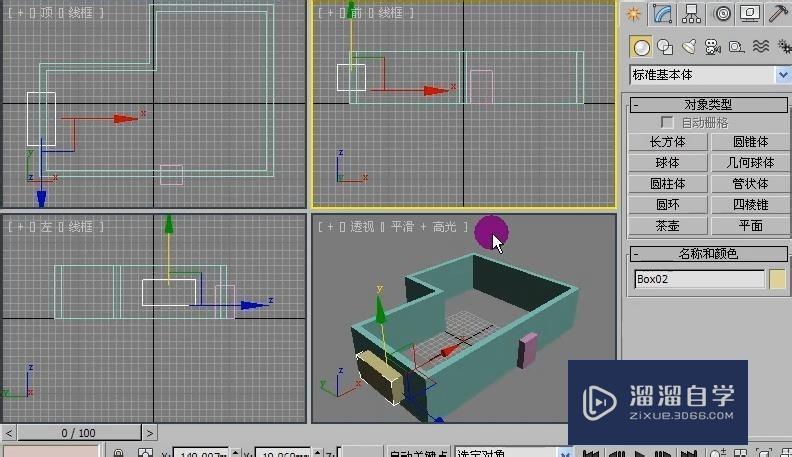Open the Display command panel tab
792x457 pixels.
(x=750, y=14)
